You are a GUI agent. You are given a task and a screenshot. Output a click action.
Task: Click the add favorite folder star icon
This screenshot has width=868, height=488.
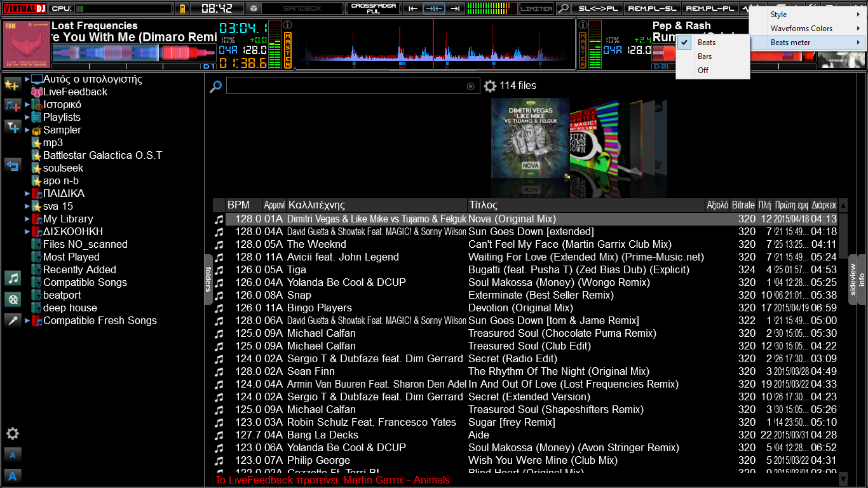click(x=12, y=85)
